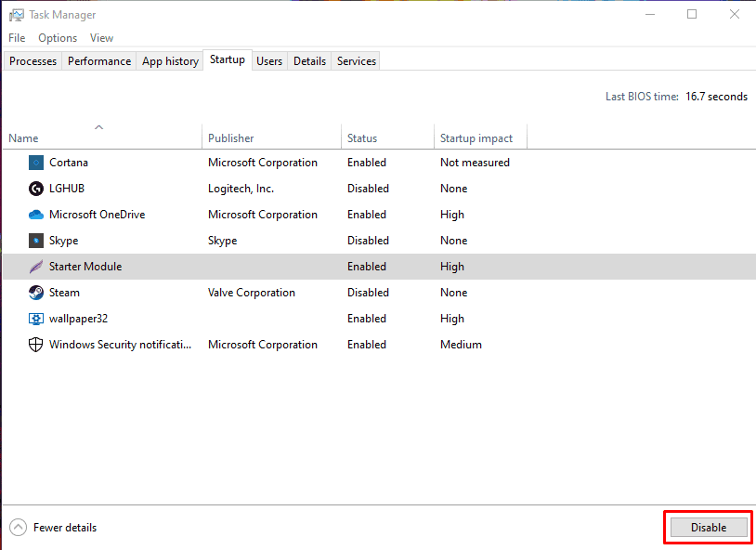Image resolution: width=756 pixels, height=550 pixels.
Task: Click the LGHUB Logitech icon
Action: coord(35,189)
